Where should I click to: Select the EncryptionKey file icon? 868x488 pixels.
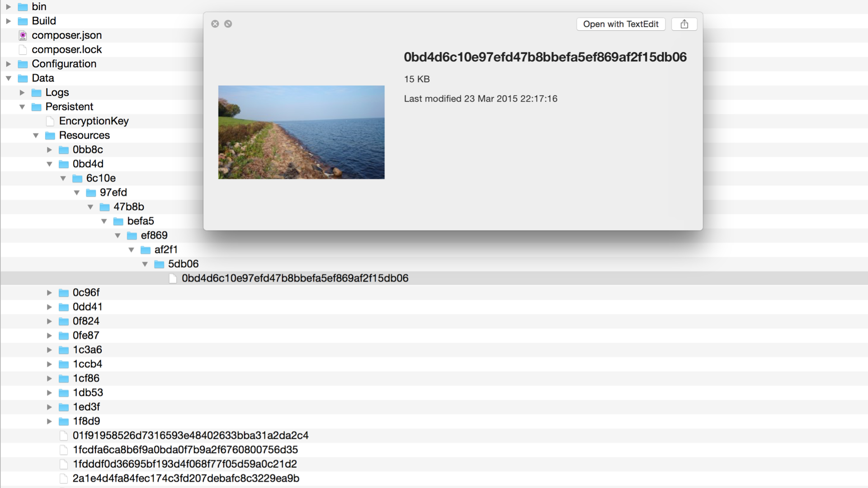[x=50, y=121]
